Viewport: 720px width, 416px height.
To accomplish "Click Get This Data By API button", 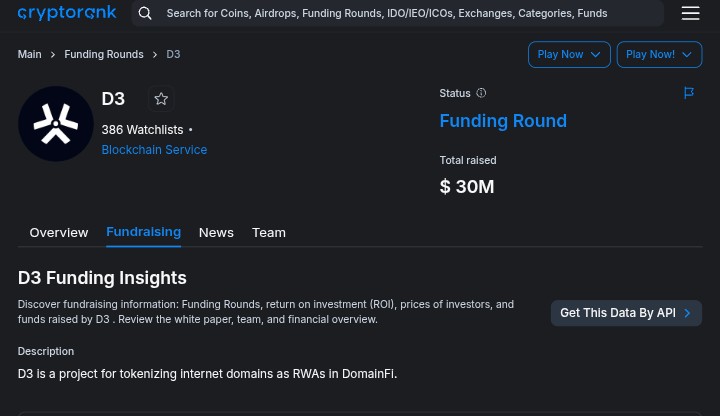I will (626, 313).
